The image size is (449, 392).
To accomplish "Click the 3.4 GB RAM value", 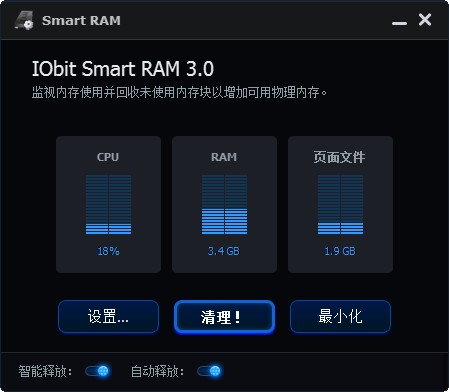I will (x=224, y=251).
